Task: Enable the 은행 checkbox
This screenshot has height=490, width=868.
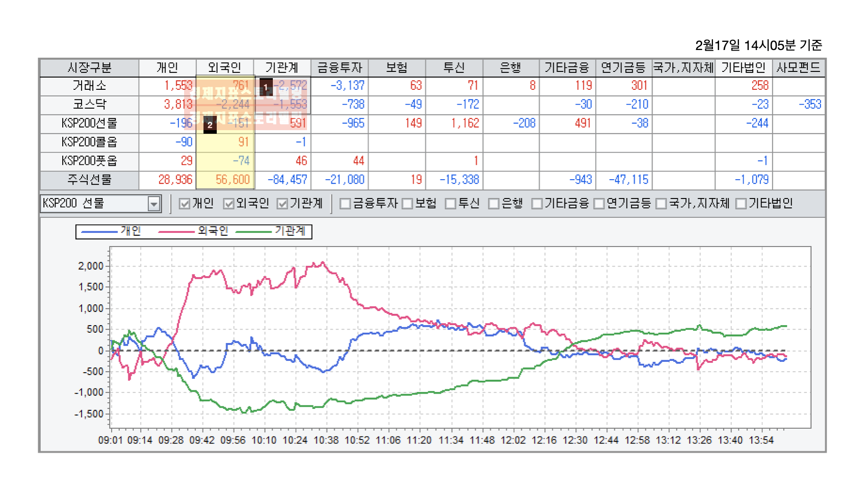Action: [493, 203]
